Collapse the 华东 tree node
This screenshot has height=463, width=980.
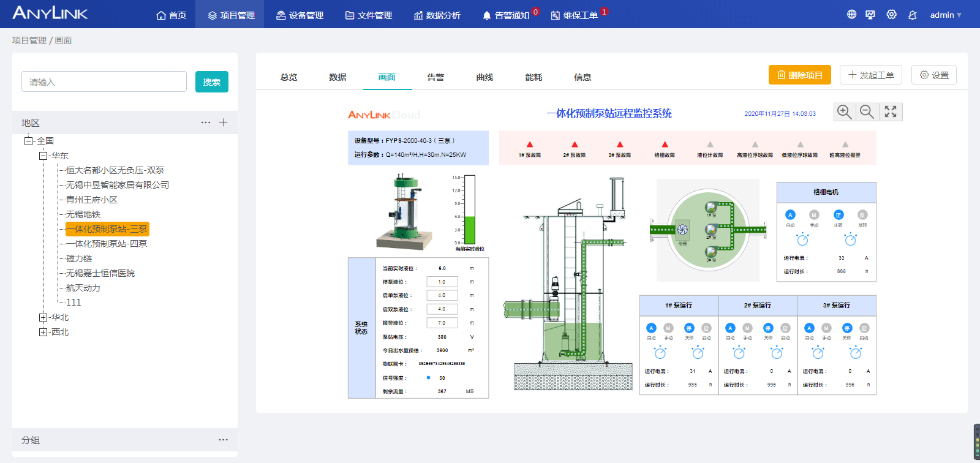point(43,156)
